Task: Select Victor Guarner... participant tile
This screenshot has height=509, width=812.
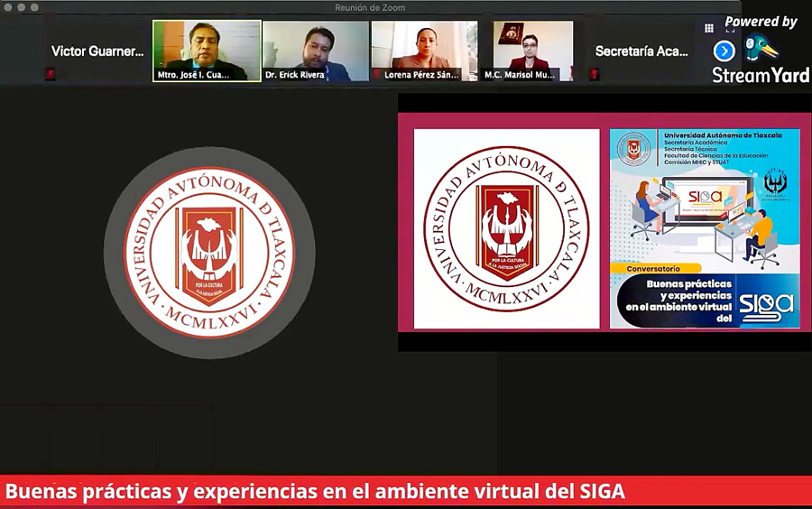Action: [x=97, y=51]
